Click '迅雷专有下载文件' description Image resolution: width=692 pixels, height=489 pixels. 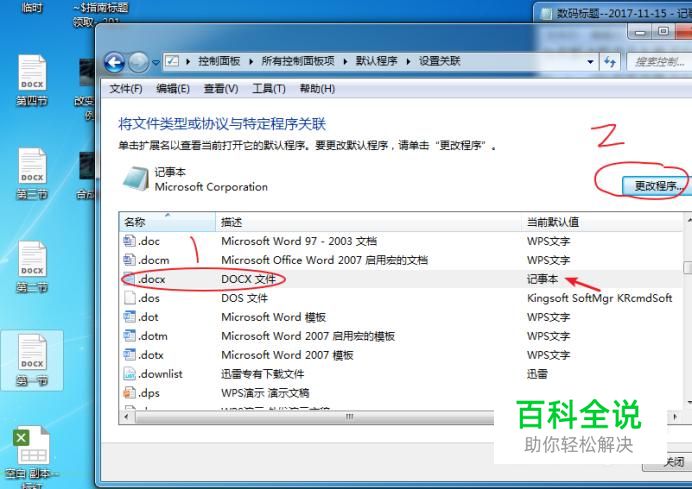point(263,374)
